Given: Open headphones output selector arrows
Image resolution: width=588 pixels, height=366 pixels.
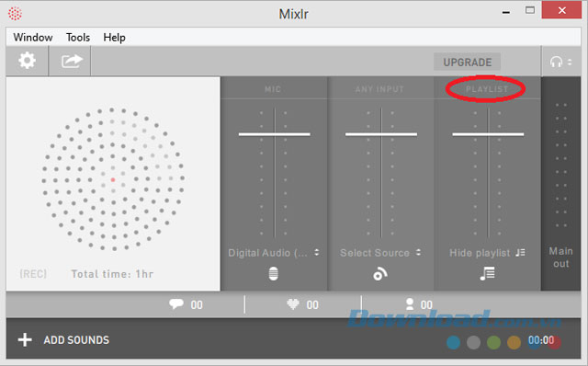Looking at the screenshot, I should point(570,62).
